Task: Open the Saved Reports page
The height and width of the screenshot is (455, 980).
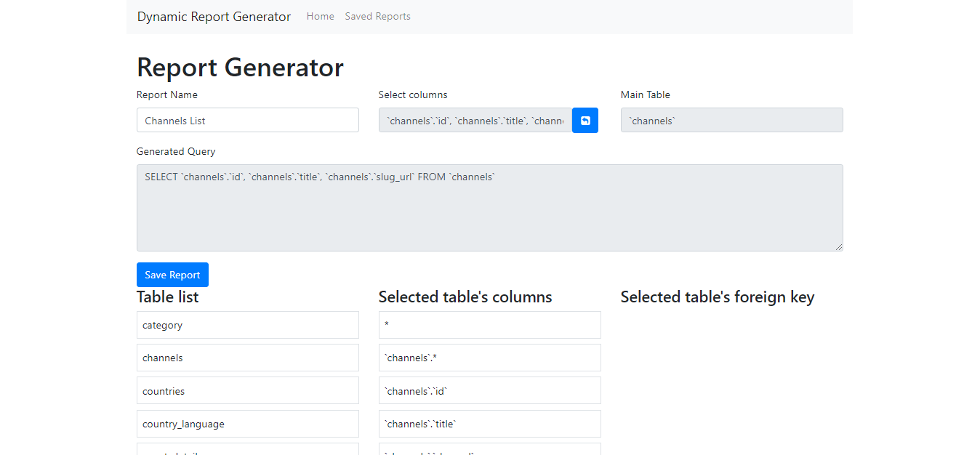Action: pos(377,16)
